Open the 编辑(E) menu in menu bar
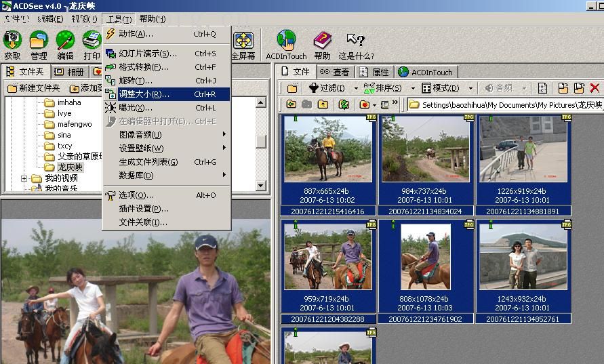Image resolution: width=604 pixels, height=364 pixels. [50, 19]
